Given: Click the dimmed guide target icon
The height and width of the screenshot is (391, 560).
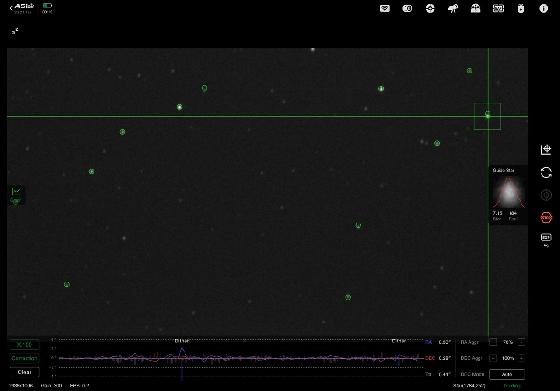Looking at the screenshot, I should pyautogui.click(x=546, y=195).
